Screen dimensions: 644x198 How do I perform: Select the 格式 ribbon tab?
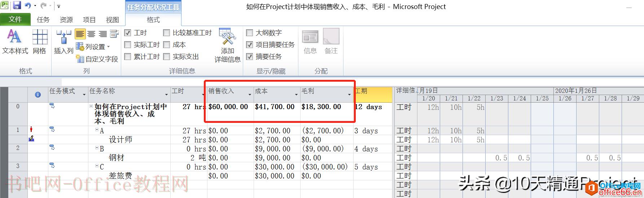pyautogui.click(x=153, y=20)
